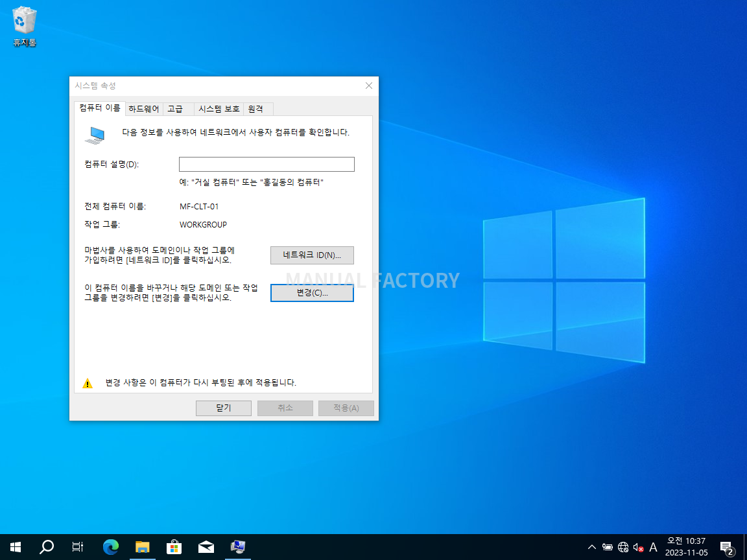
Task: Click the muted volume tray icon
Action: pyautogui.click(x=638, y=547)
